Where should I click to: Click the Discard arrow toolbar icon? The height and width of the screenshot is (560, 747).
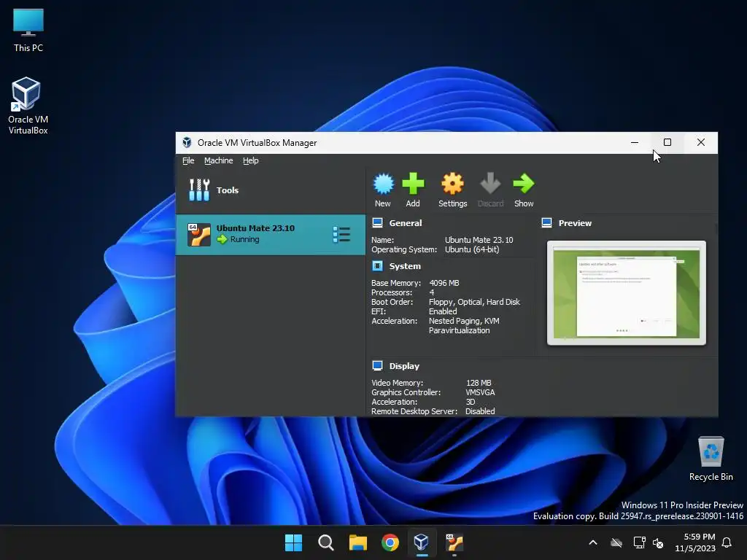490,184
